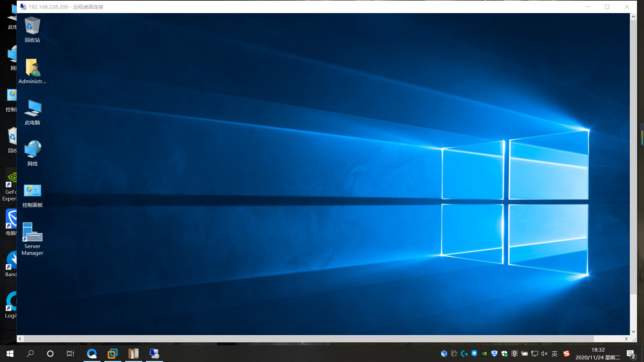Open Cortana circle on taskbar
Viewport: 644px width, 362px height.
tap(50, 354)
